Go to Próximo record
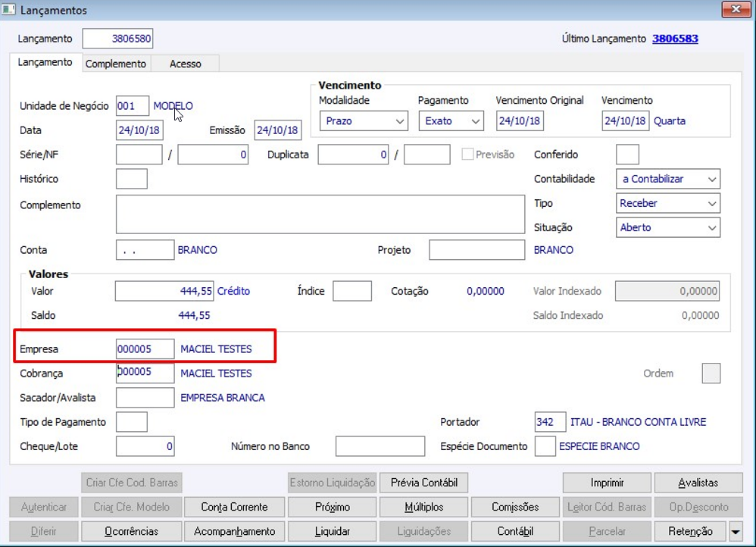Viewport: 756px width, 547px height. (x=333, y=508)
